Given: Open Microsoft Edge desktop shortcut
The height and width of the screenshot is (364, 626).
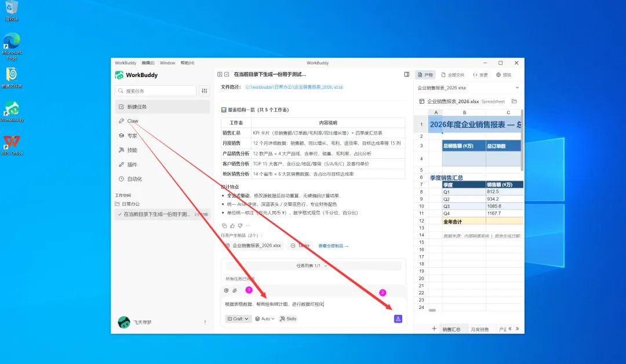Looking at the screenshot, I should (x=12, y=46).
